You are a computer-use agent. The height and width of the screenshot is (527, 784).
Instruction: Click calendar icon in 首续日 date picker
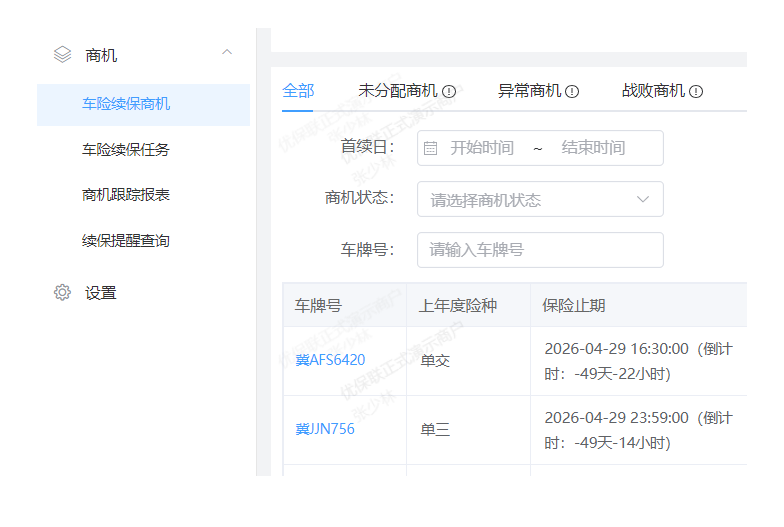[x=430, y=148]
